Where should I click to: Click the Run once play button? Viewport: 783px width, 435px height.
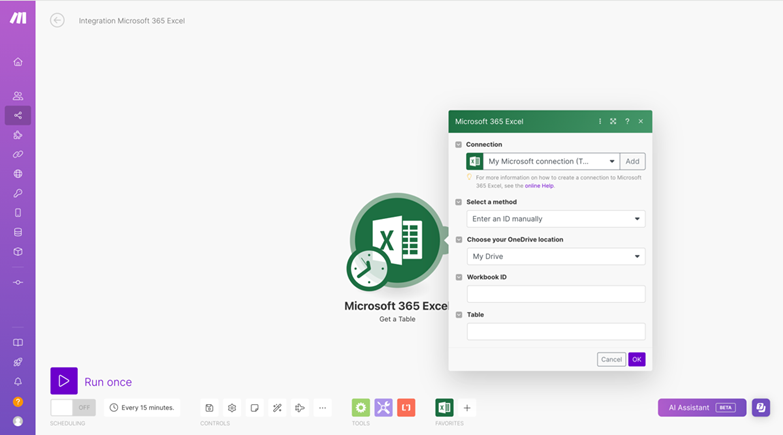[64, 381]
